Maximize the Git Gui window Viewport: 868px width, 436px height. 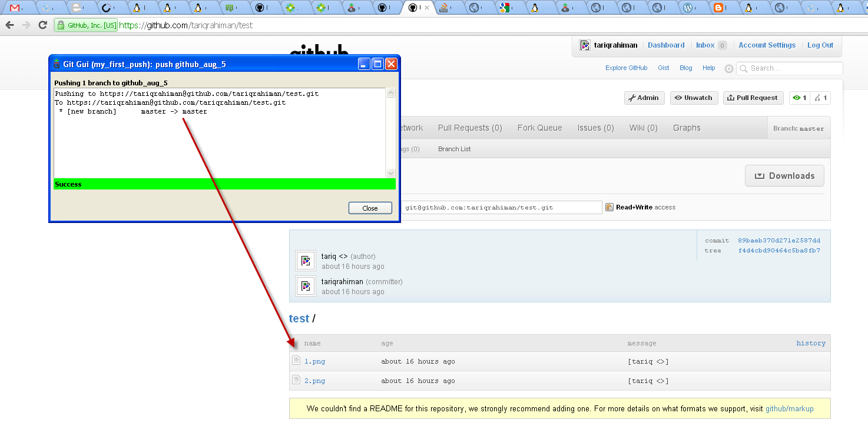pyautogui.click(x=377, y=64)
